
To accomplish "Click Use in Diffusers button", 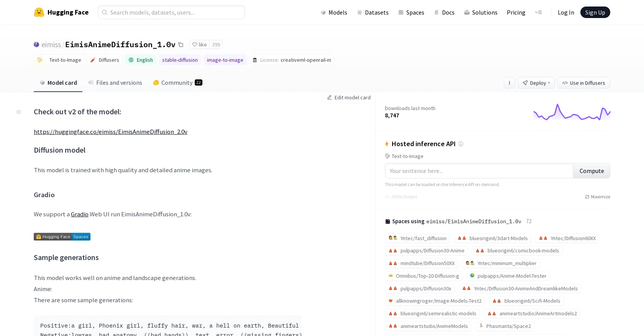I will 583,83.
